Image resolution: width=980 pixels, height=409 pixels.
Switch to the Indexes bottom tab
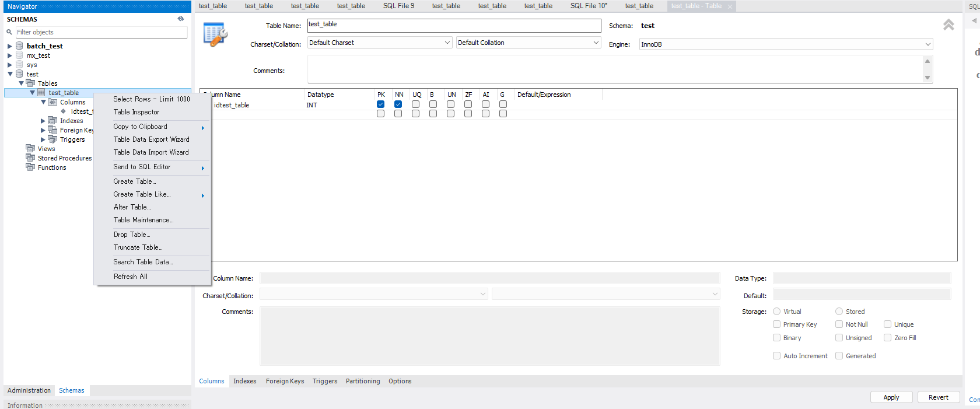(x=245, y=381)
